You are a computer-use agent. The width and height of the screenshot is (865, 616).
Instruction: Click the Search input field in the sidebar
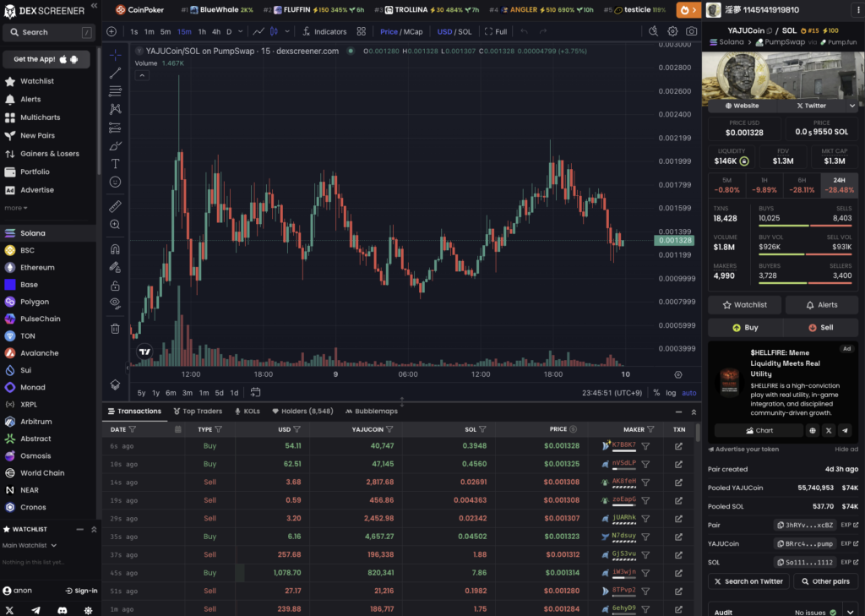[x=48, y=31]
